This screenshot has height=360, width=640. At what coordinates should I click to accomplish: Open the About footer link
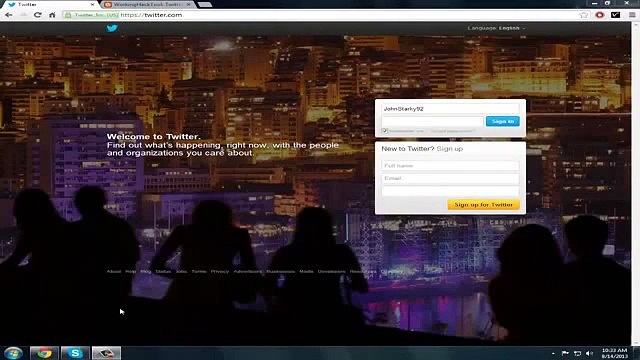(x=114, y=271)
